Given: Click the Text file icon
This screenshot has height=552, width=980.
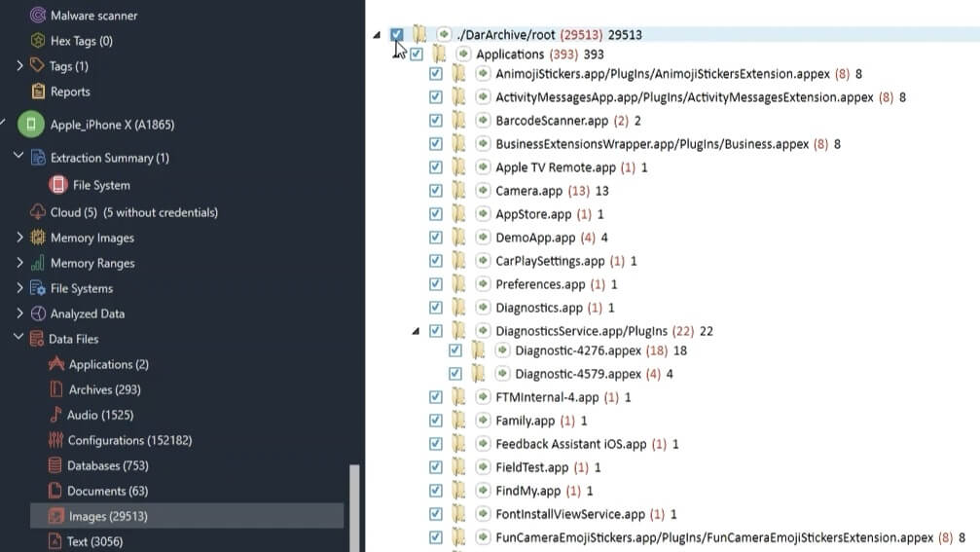Looking at the screenshot, I should tap(55, 541).
